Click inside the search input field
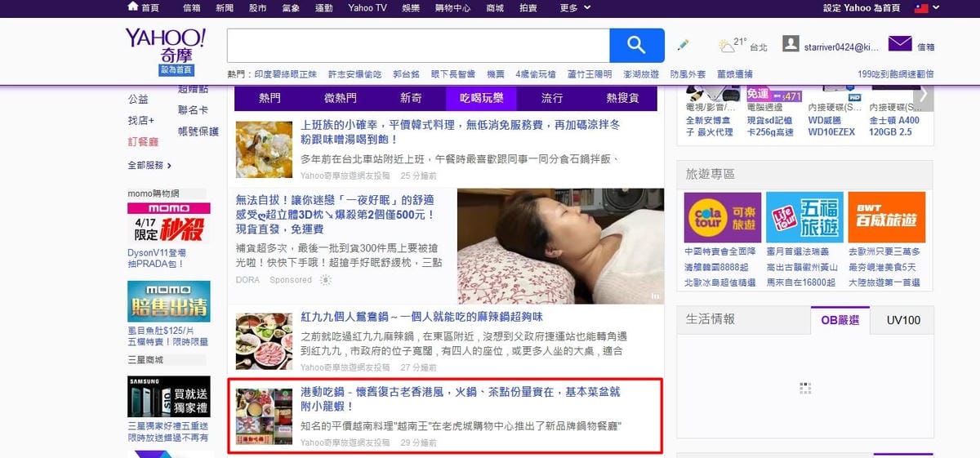The image size is (980, 458). tap(418, 45)
